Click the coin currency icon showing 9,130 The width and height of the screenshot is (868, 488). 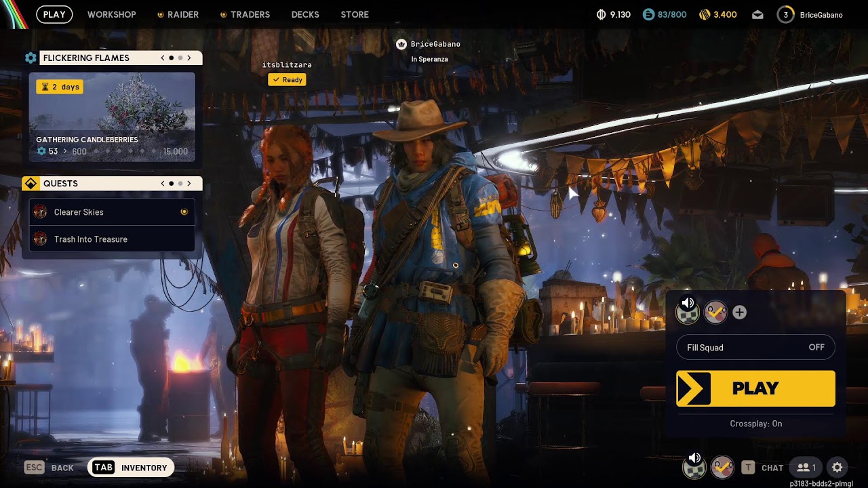(x=601, y=14)
